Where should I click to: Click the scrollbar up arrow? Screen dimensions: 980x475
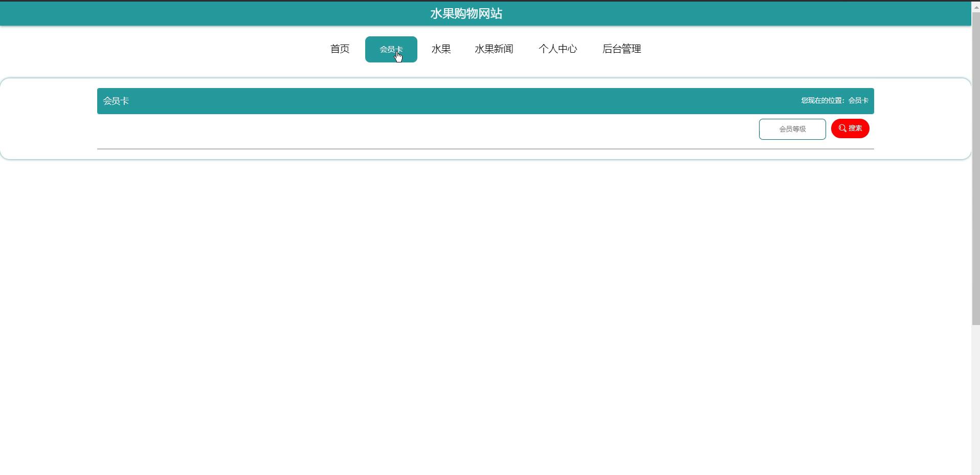point(975,7)
